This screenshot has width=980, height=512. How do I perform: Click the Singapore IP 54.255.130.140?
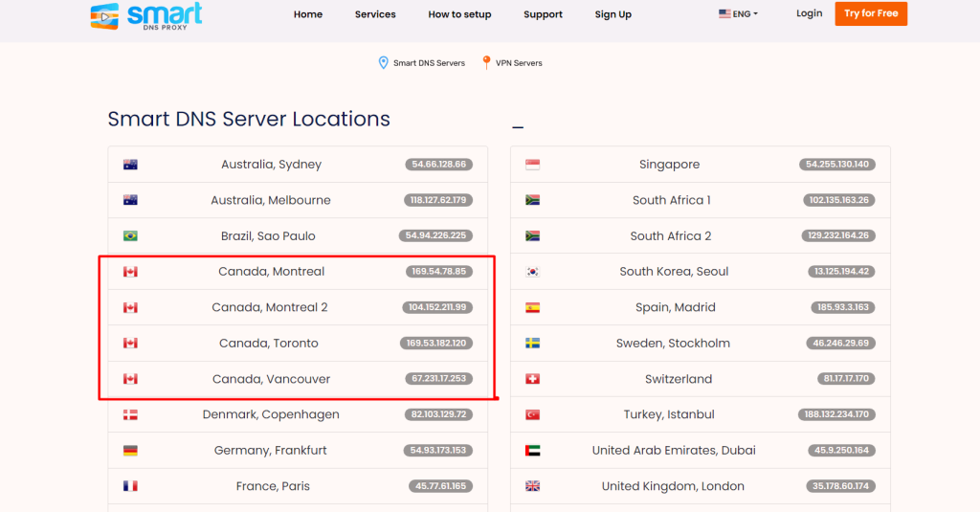click(x=836, y=165)
